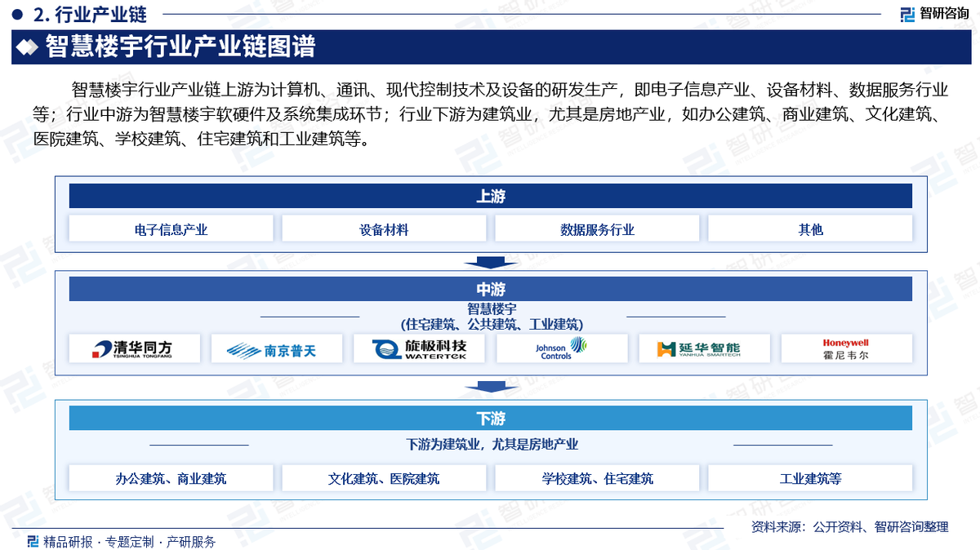
Task: Click the Honeywell 霍尼韦尔 logo
Action: coord(846,348)
